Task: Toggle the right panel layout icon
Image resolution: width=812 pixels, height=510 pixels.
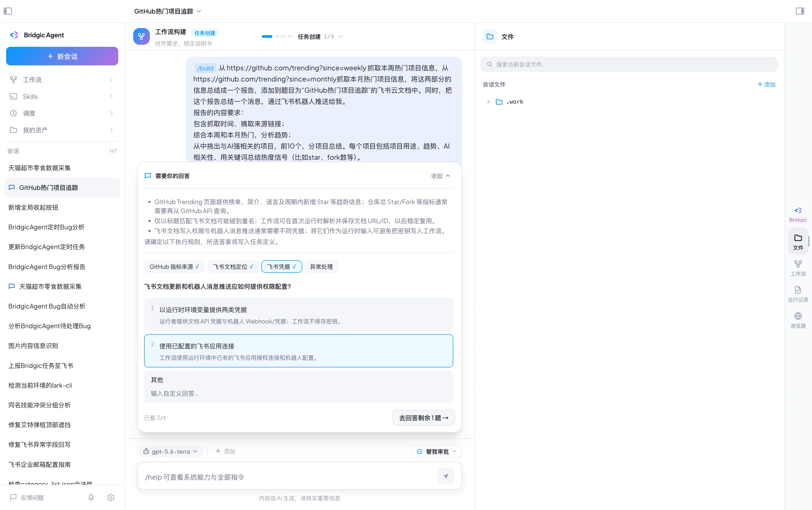Action: coord(800,11)
